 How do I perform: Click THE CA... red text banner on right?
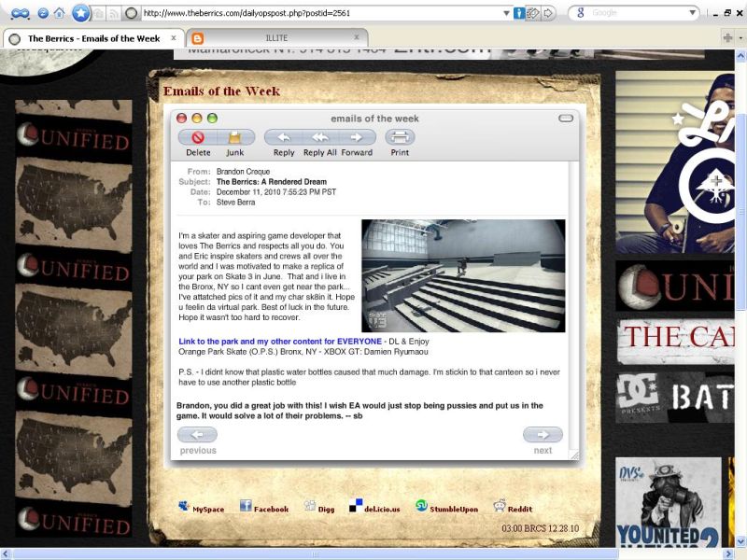(675, 342)
